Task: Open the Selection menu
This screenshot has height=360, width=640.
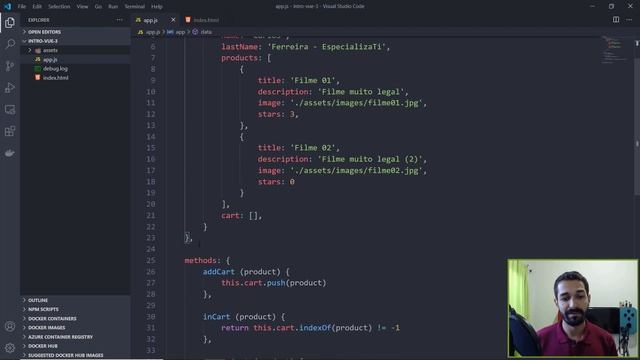Action: (x=59, y=7)
